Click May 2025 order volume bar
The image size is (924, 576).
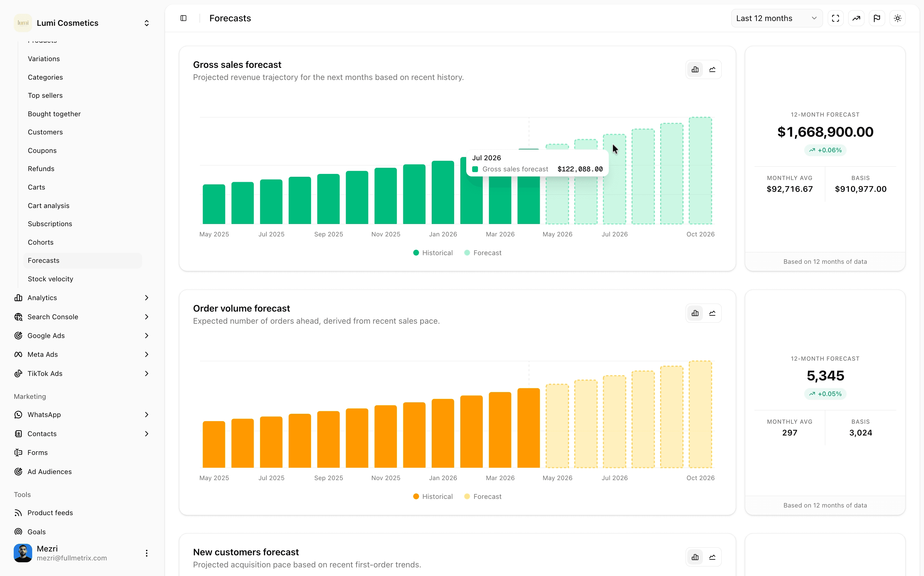click(x=214, y=444)
